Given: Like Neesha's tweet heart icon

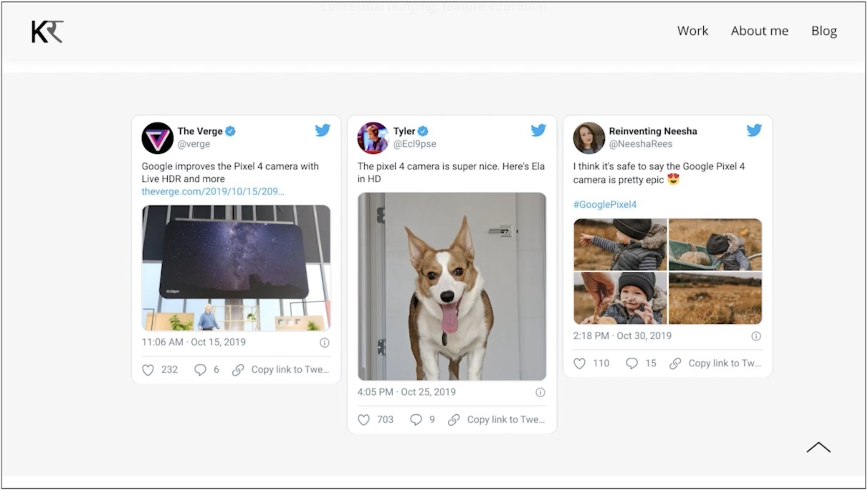Looking at the screenshot, I should click(x=580, y=363).
